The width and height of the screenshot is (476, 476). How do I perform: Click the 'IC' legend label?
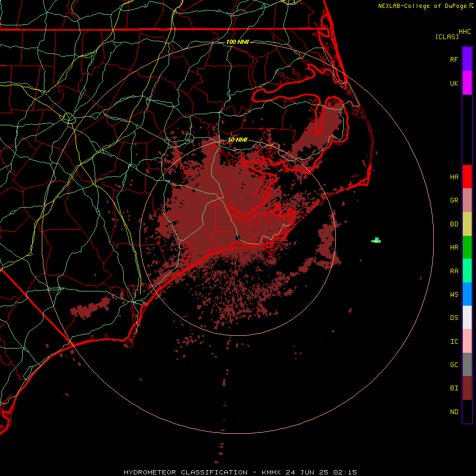[454, 342]
